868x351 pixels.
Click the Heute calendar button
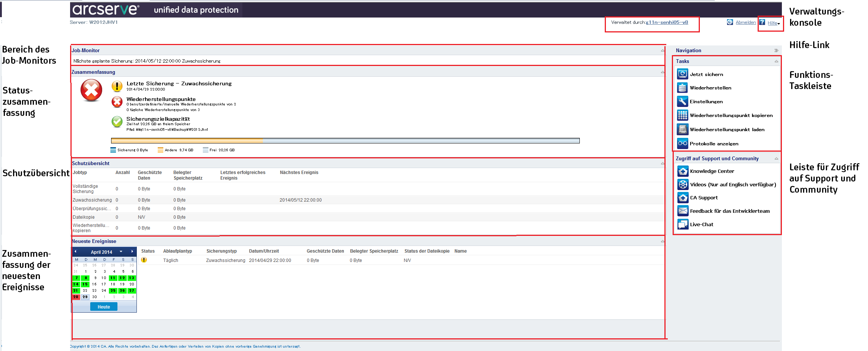(103, 306)
